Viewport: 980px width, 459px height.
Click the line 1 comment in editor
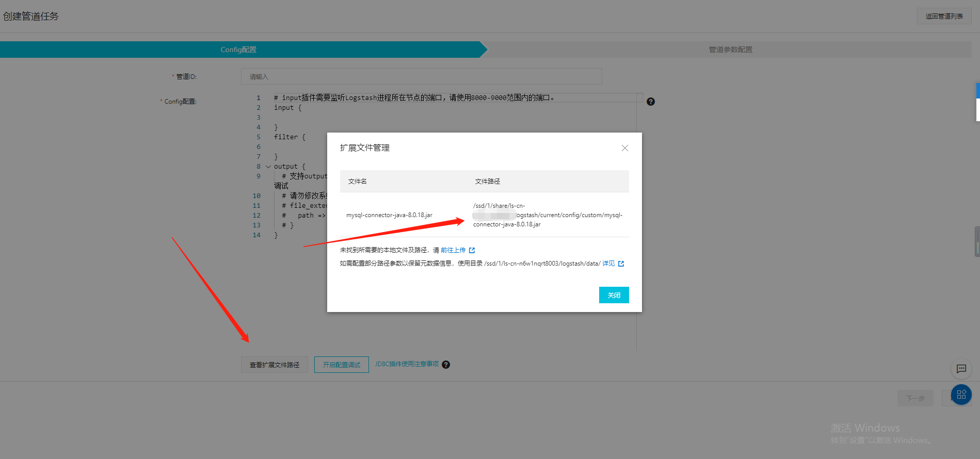click(x=414, y=98)
